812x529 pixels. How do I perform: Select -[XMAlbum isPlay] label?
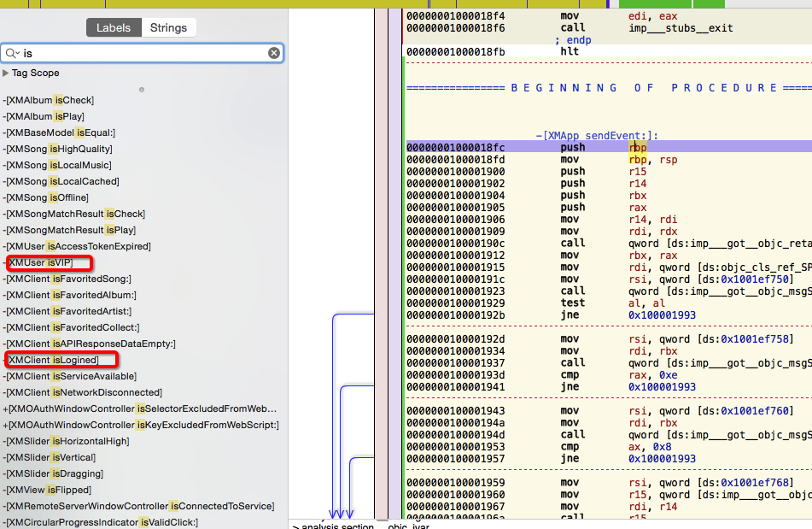(x=44, y=116)
